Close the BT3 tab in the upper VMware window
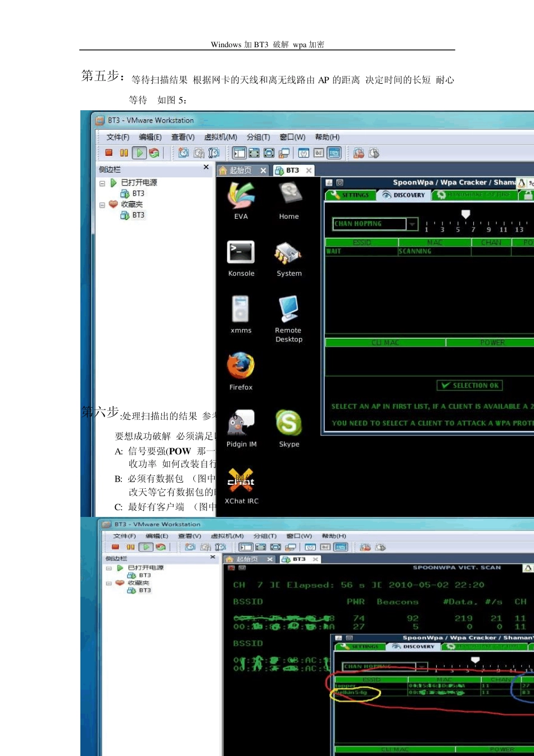The image size is (534, 756). point(309,170)
